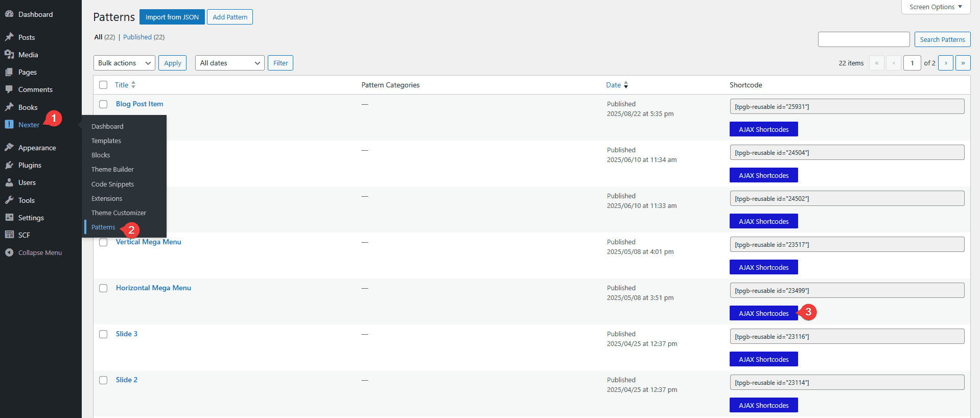Click the Nexter plugin icon
This screenshot has width=980, height=418.
9,124
